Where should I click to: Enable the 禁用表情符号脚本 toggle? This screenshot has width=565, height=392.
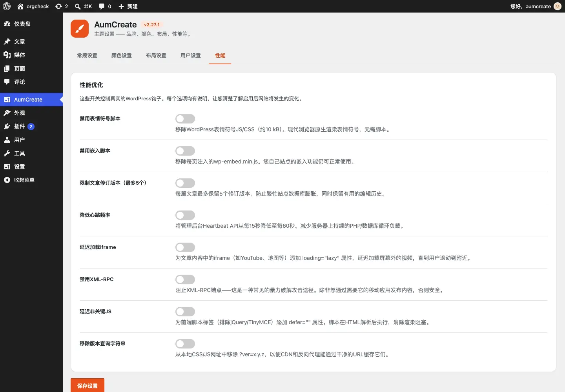(185, 119)
